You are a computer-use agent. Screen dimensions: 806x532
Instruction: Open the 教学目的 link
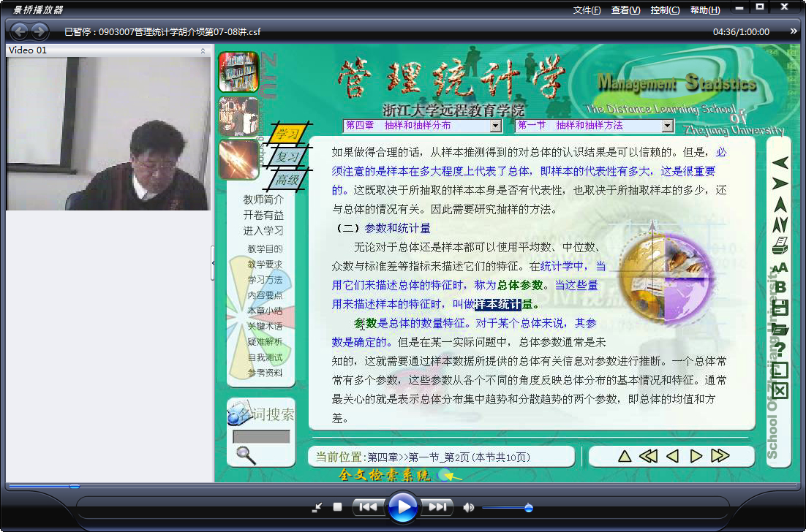point(265,248)
